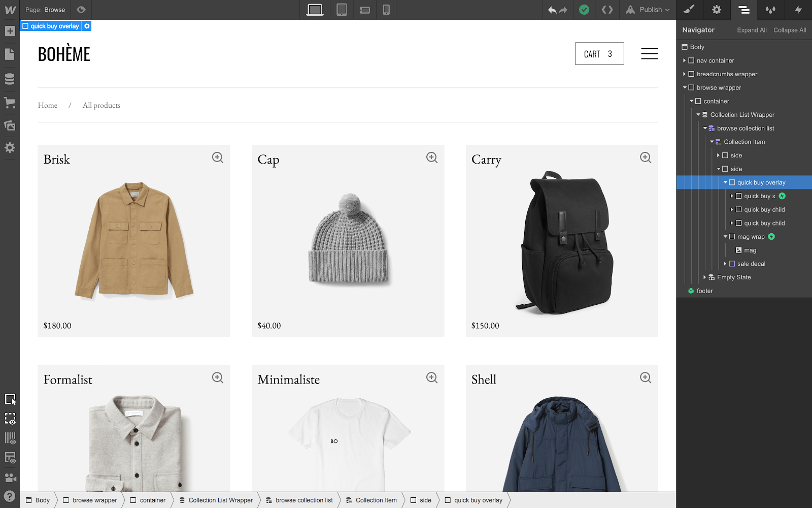Screen dimensions: 812x508
Task: Click Expand All in Navigator
Action: pos(752,30)
